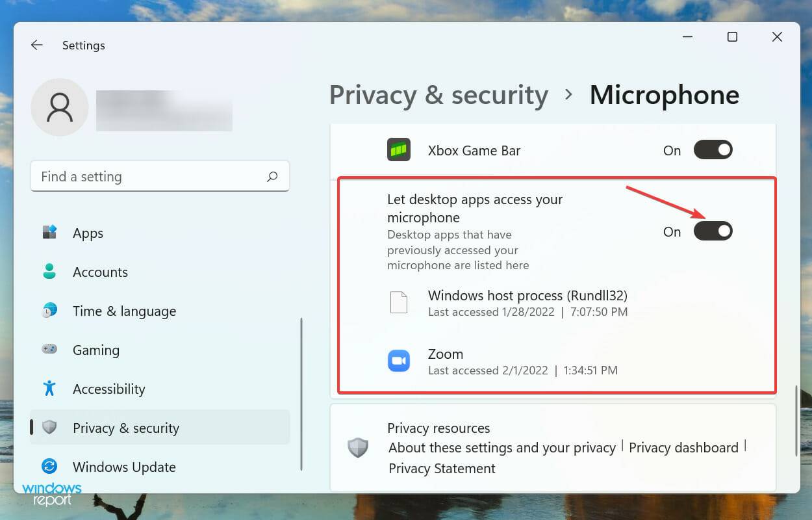
Task: Turn off Xbox Game Bar microphone toggle
Action: tap(713, 150)
